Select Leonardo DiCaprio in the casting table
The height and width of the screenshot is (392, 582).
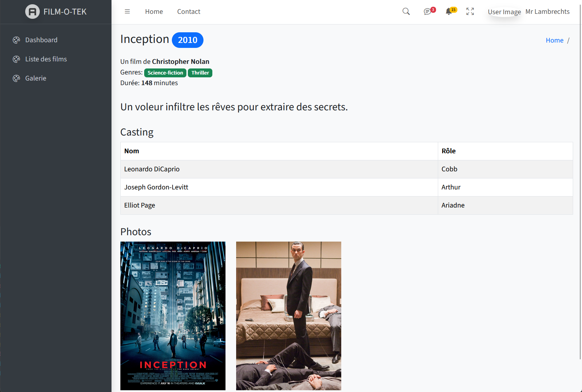point(152,169)
